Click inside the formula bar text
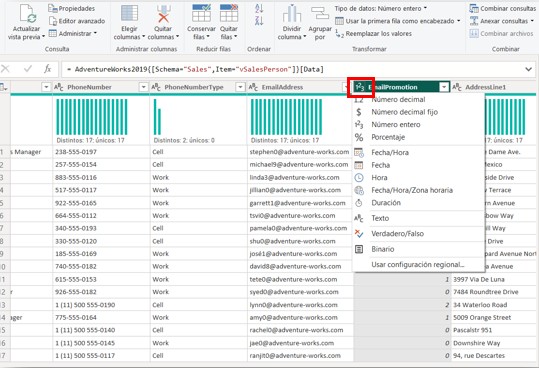Image resolution: width=539 pixels, height=368 pixels. coord(195,69)
